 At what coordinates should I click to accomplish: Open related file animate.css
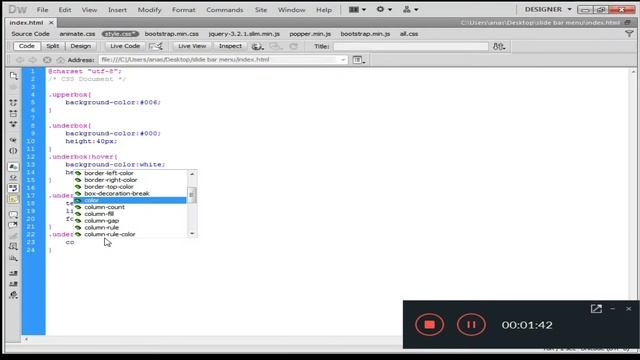(77, 34)
